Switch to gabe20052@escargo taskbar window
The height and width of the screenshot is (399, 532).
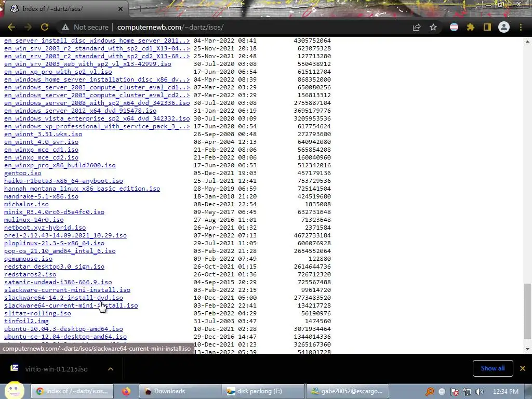347,391
